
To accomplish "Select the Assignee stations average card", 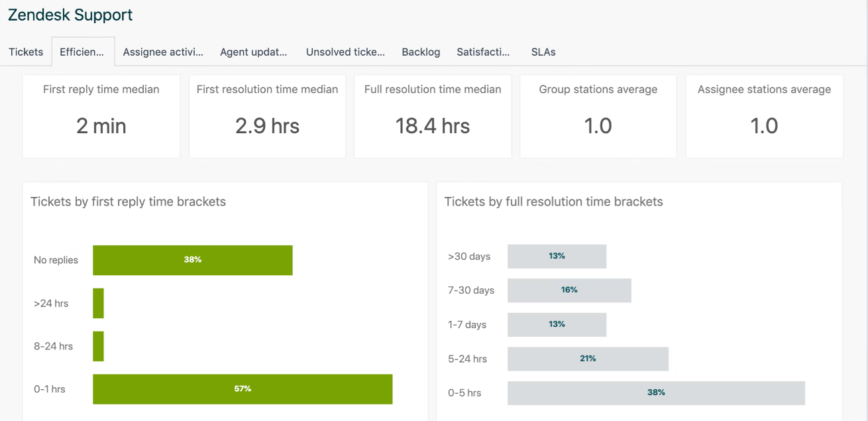I will click(x=764, y=116).
